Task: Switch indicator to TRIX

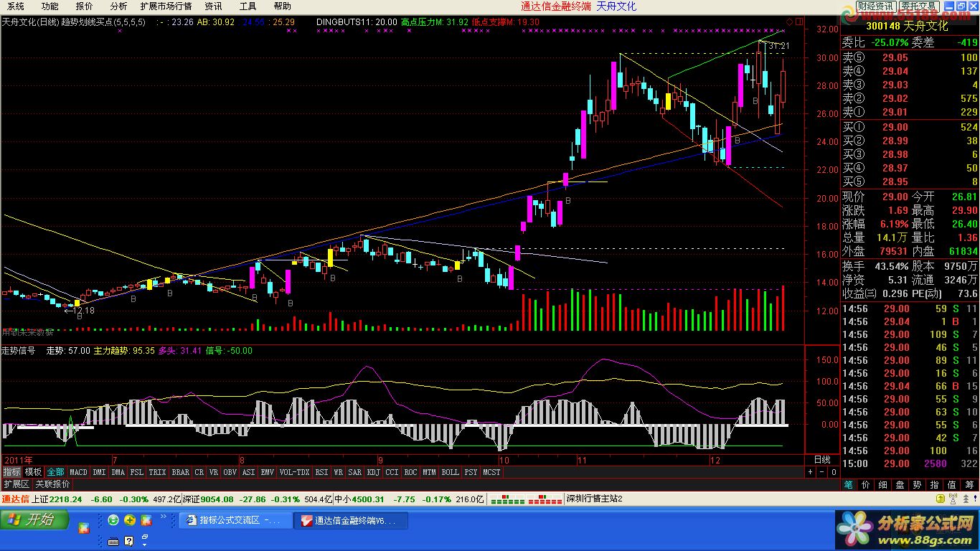Action: (158, 472)
